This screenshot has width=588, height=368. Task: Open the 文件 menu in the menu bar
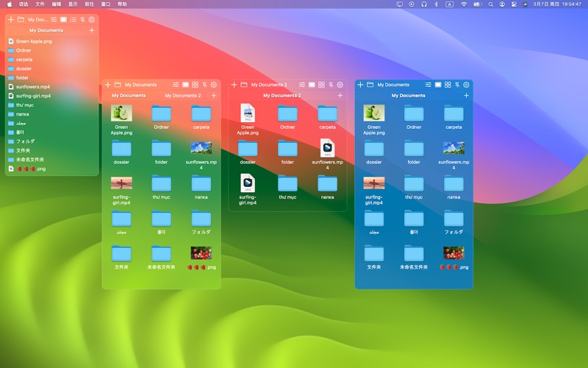click(40, 4)
